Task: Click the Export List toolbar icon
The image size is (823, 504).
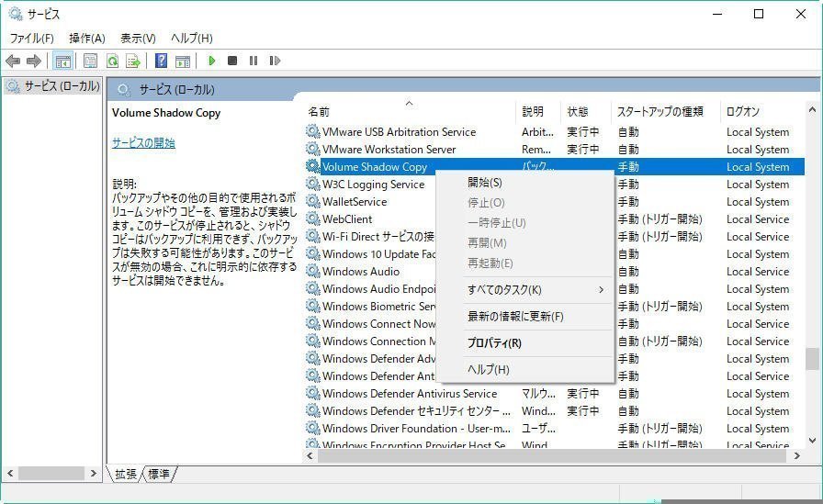Action: (x=133, y=61)
